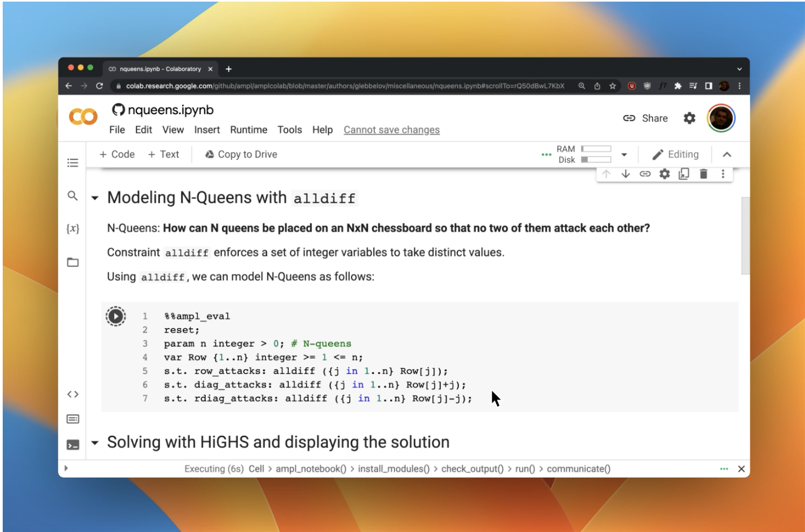
Task: Open the Cannot save changes link
Action: [391, 130]
